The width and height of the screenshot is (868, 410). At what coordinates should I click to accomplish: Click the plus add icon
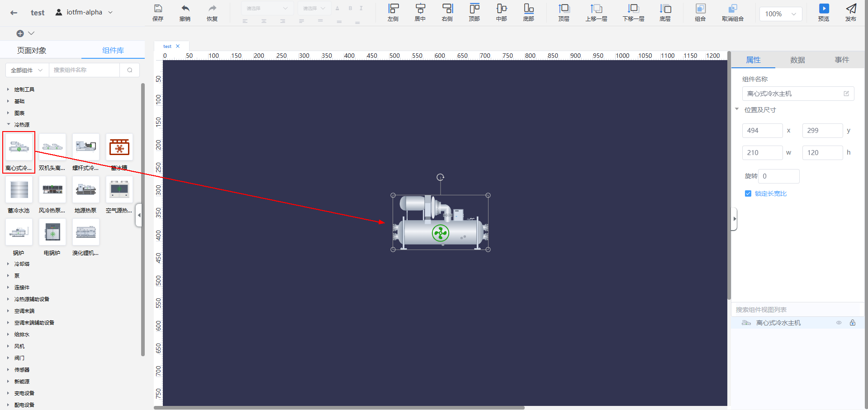[20, 33]
